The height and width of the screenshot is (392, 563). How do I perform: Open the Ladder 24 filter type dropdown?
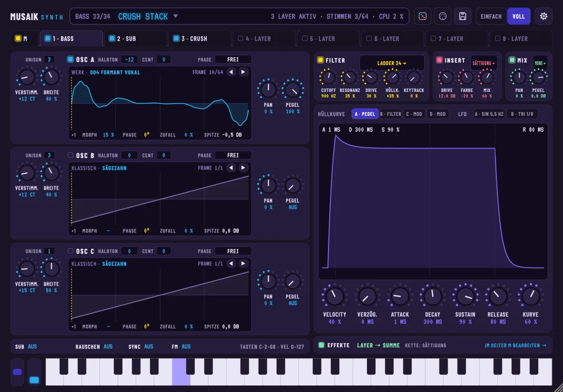(x=392, y=63)
